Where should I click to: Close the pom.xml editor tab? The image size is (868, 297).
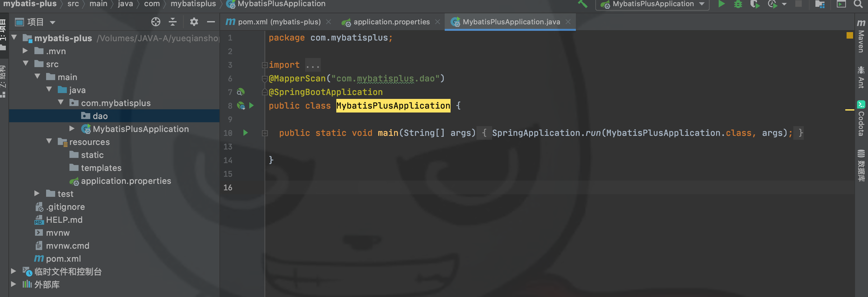(x=329, y=22)
